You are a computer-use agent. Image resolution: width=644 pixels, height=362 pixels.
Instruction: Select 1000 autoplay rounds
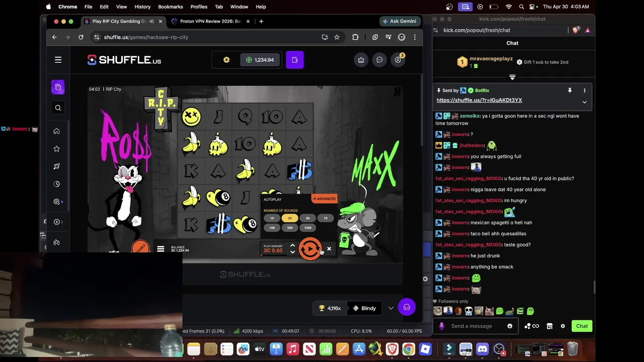point(307,228)
